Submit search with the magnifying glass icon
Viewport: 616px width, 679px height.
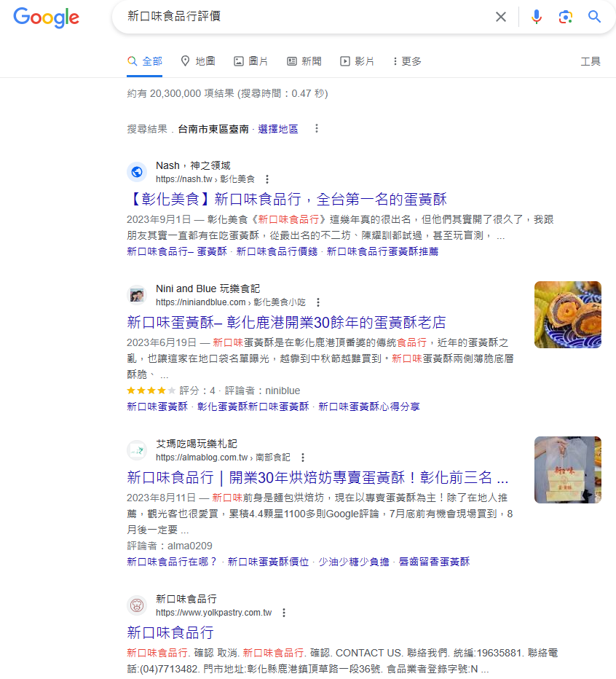pyautogui.click(x=594, y=17)
